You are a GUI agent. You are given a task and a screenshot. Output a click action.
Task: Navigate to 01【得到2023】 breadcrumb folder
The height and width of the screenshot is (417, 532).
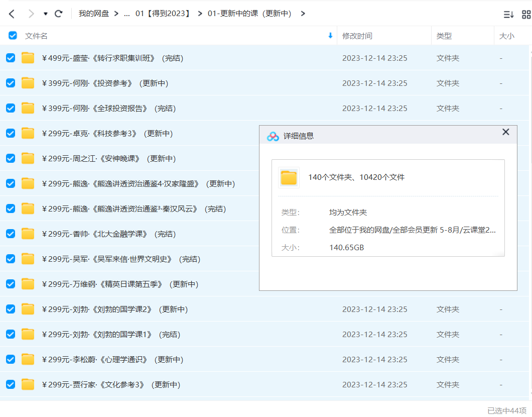163,14
